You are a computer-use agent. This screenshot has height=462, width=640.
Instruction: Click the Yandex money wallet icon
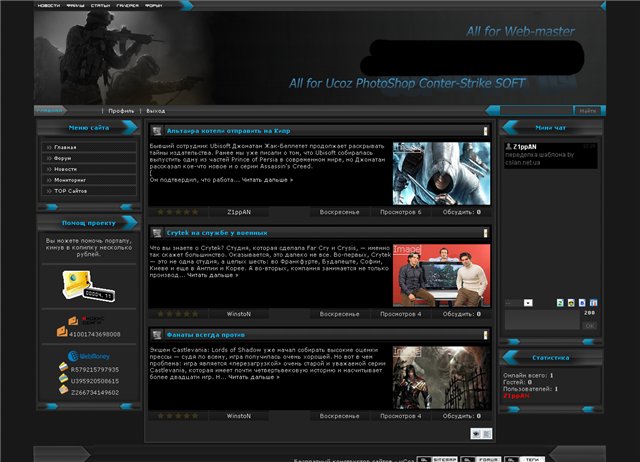coord(73,320)
